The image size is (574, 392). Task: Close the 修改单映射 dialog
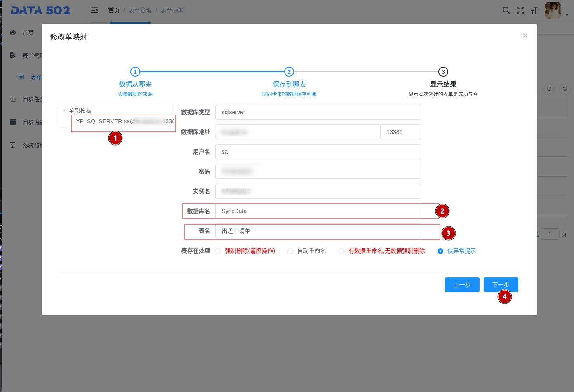coord(525,35)
